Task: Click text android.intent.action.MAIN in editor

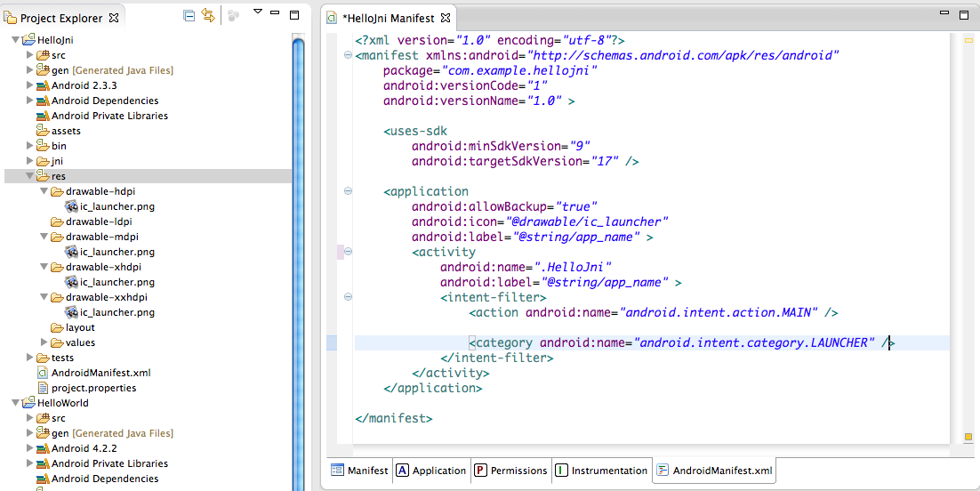Action: [719, 312]
